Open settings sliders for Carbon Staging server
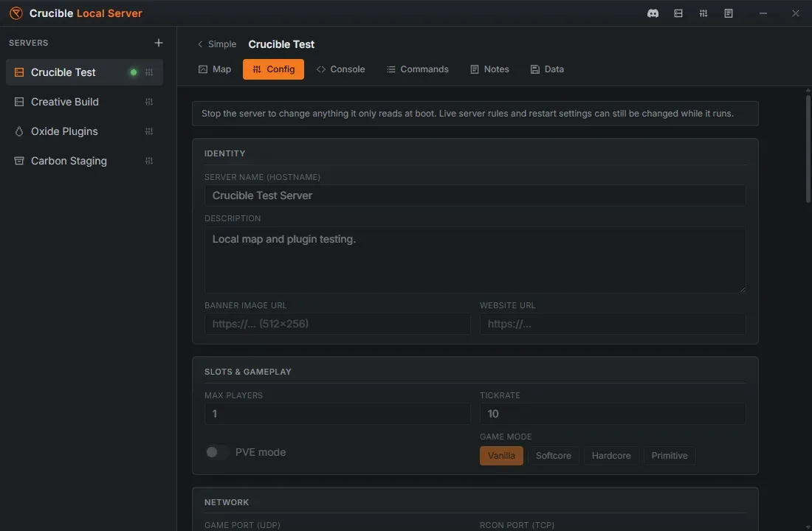The image size is (812, 531). pos(149,161)
